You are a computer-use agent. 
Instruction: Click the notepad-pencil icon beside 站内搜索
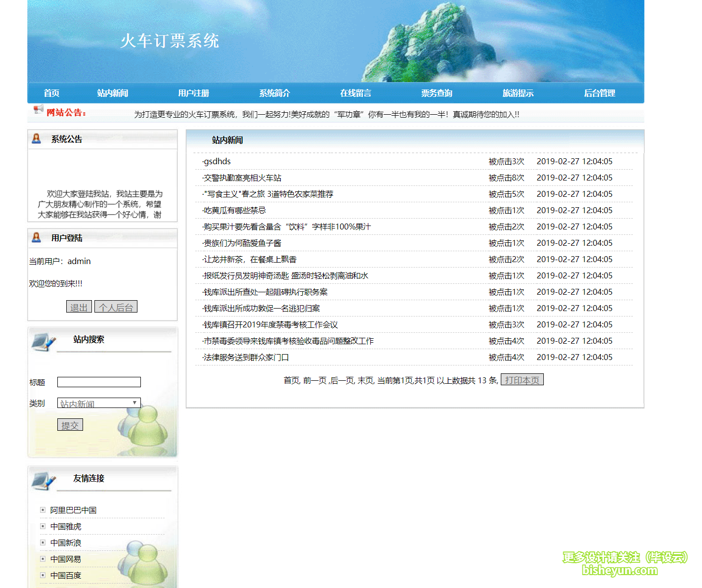coord(44,341)
